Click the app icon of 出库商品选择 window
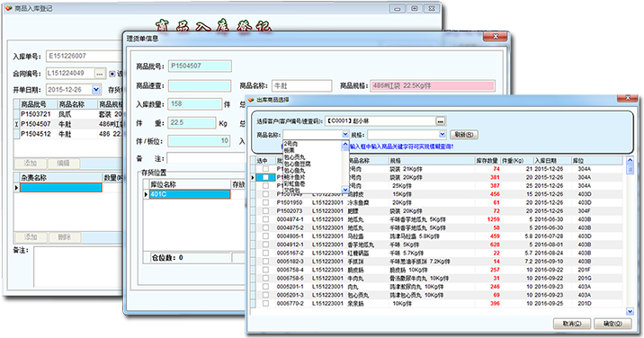The image size is (644, 338). pyautogui.click(x=251, y=100)
